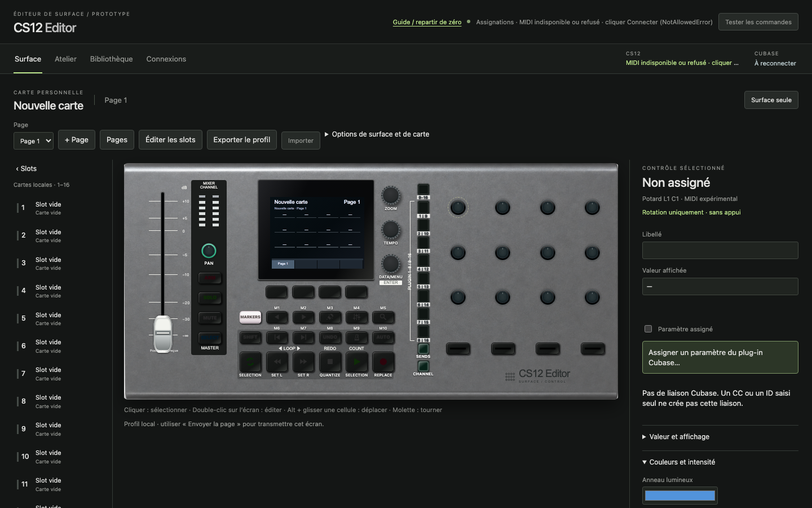Click the M5 magnifier search pad

pyautogui.click(x=383, y=317)
